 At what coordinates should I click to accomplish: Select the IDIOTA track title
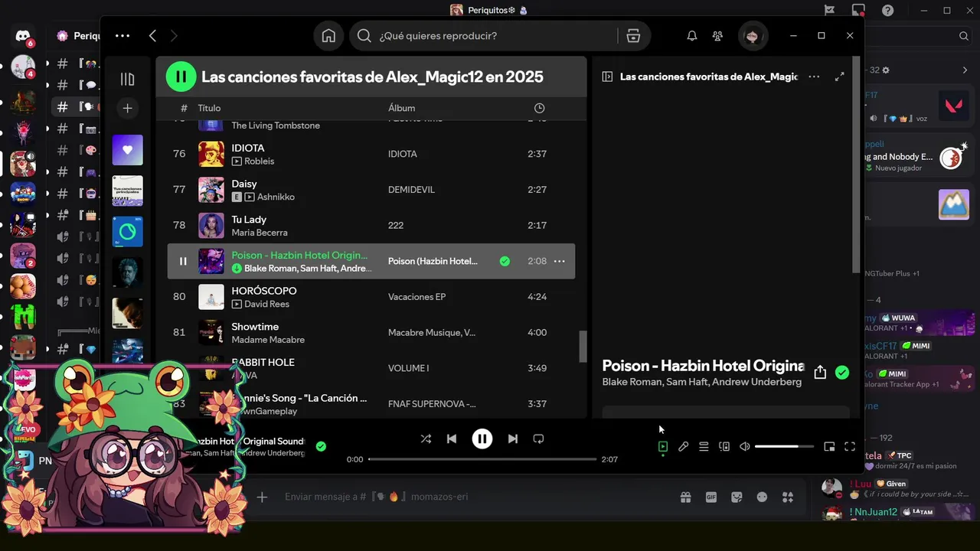point(248,148)
